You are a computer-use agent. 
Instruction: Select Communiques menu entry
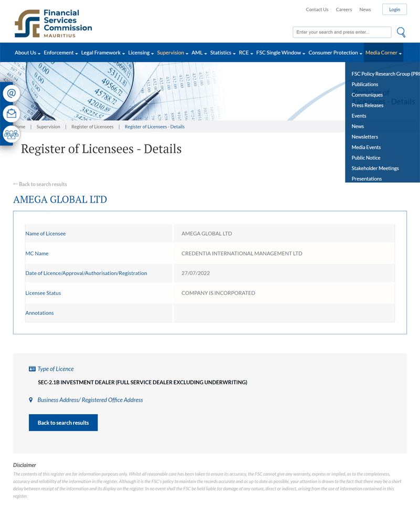pos(367,95)
